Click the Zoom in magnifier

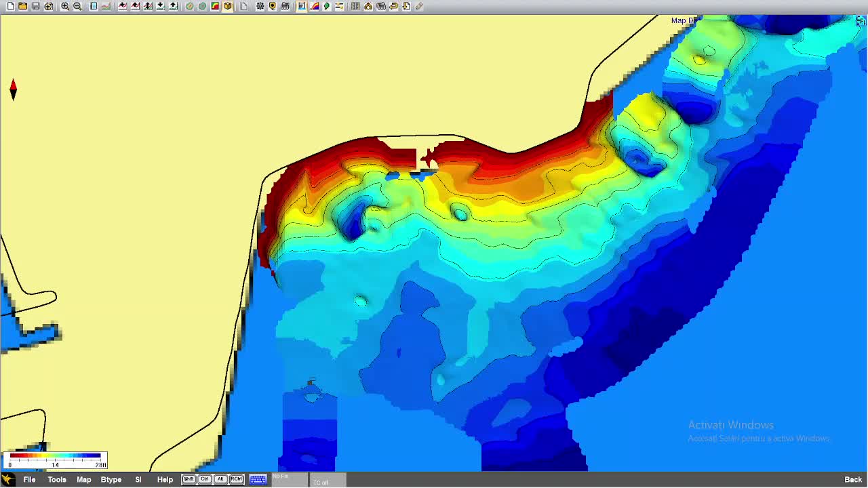65,6
